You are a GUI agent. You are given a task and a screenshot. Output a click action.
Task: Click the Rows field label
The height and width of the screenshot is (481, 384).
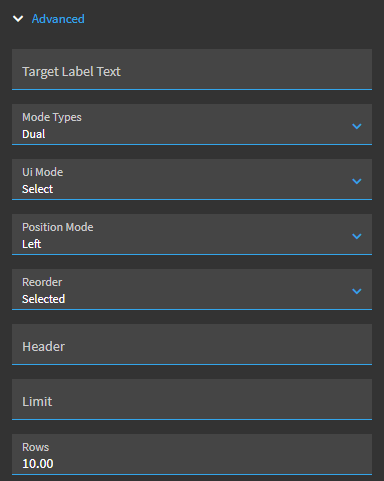[x=35, y=447]
